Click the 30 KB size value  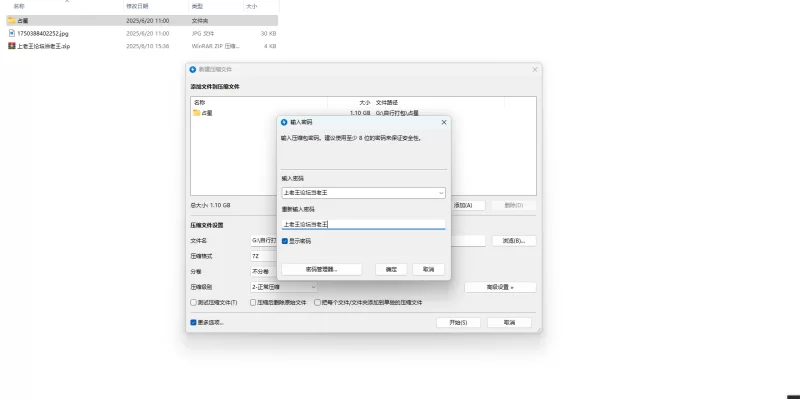tap(268, 34)
